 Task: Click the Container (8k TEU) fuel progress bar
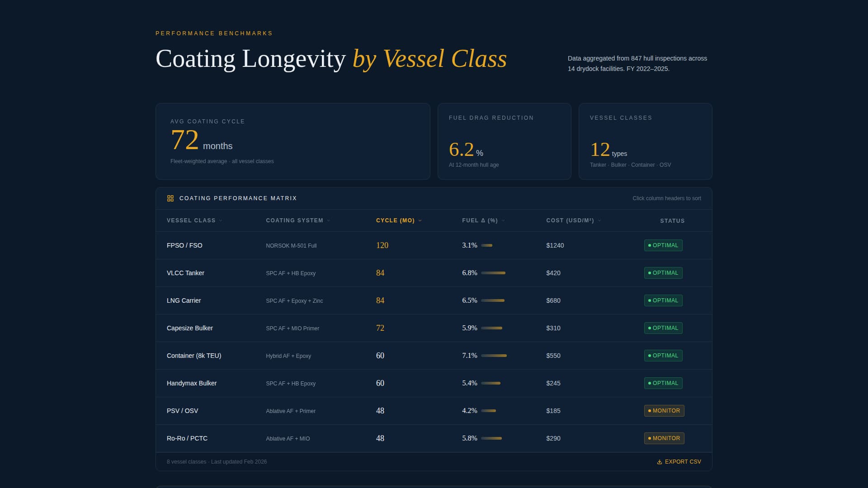coord(494,356)
